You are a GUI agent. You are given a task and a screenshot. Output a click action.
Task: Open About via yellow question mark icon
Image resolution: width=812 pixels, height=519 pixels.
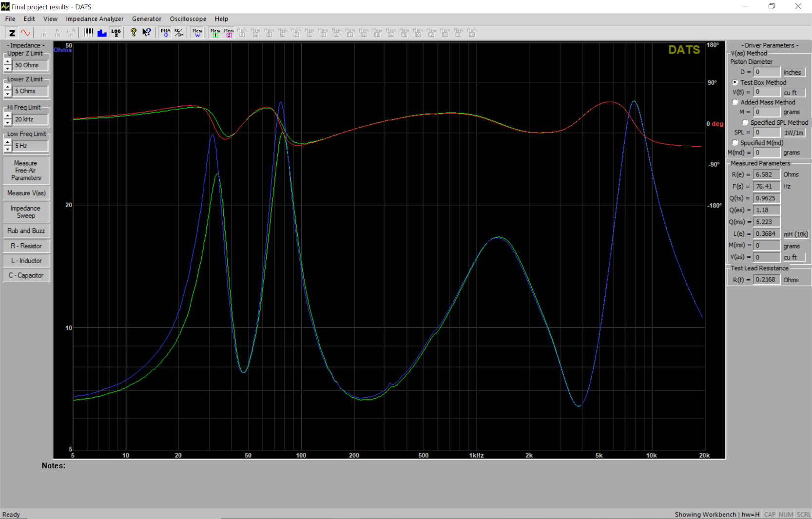pos(133,33)
